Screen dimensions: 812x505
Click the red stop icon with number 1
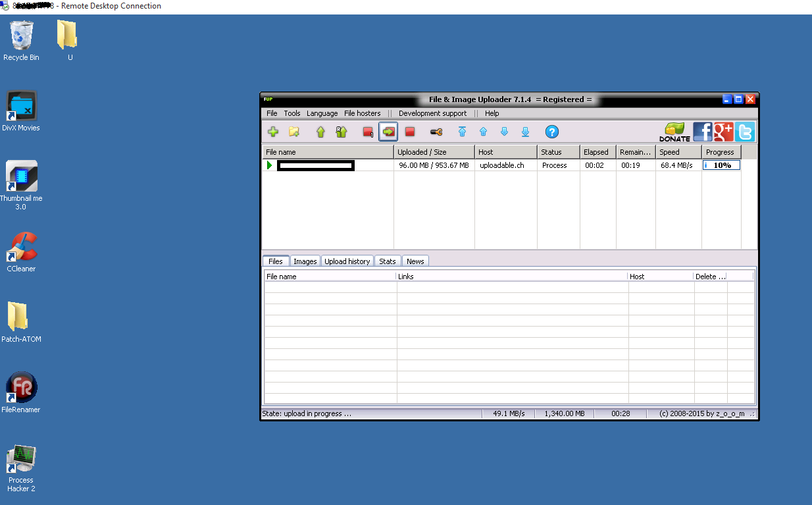coord(368,132)
